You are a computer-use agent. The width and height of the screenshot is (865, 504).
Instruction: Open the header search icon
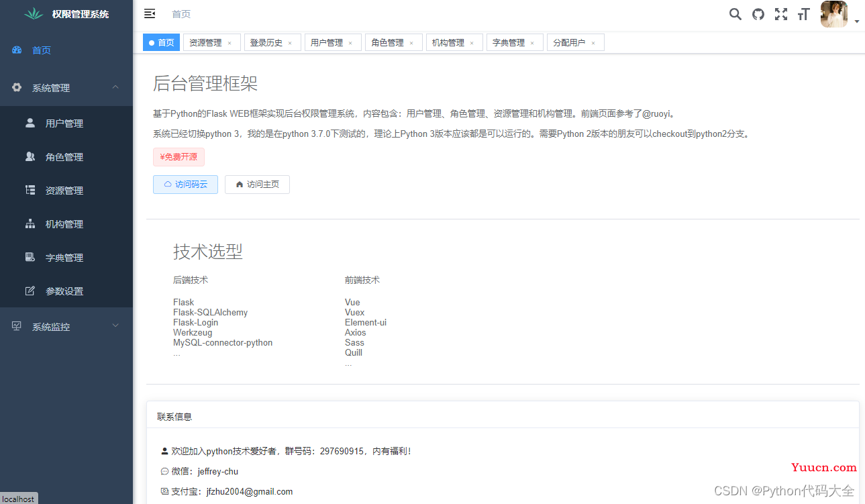click(735, 14)
